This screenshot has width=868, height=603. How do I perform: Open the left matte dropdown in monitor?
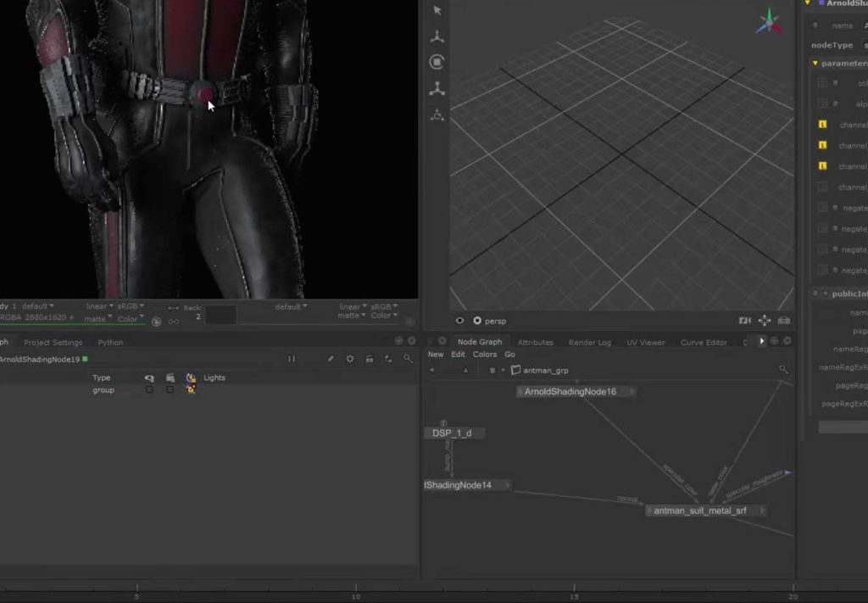coord(96,318)
